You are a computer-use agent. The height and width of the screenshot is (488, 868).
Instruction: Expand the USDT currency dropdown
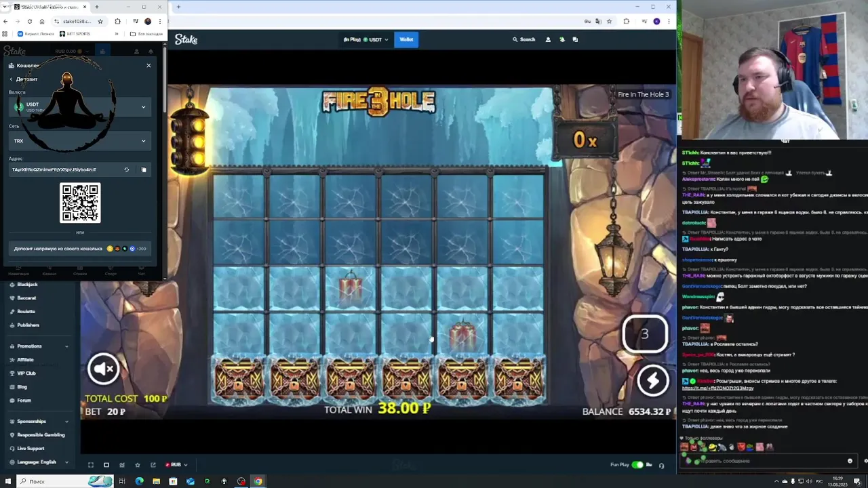(80, 107)
